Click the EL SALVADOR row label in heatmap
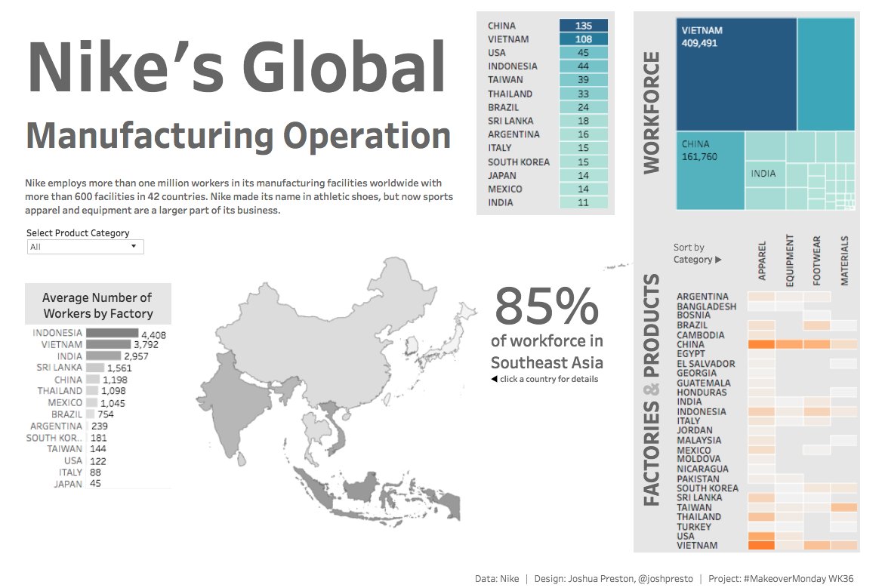Viewport: 882px width, 588px height. click(706, 364)
